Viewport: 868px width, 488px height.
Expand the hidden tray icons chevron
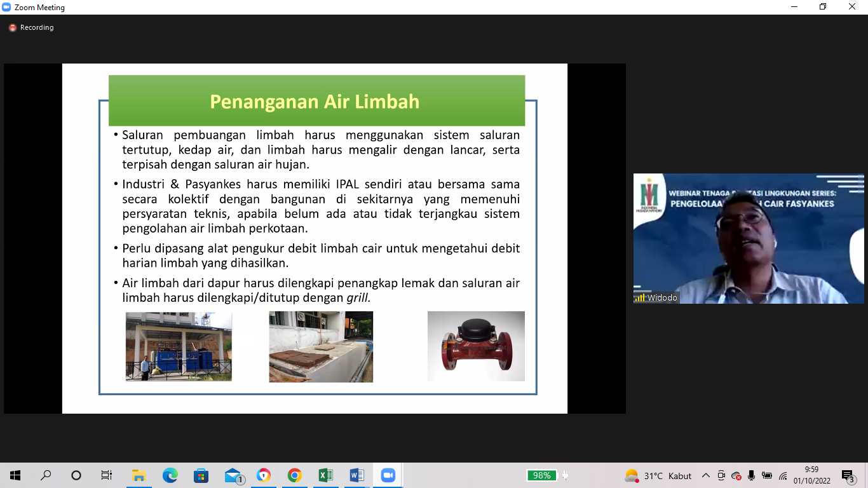click(x=706, y=476)
